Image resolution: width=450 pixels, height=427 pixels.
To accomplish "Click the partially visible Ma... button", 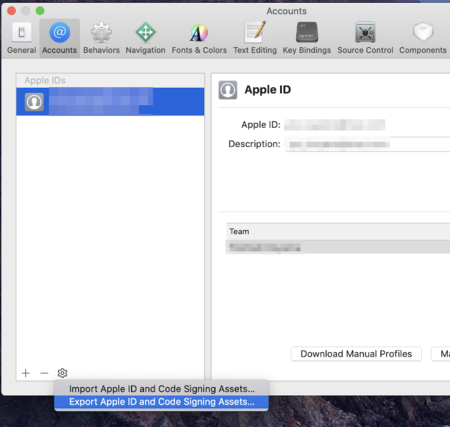I will point(440,354).
